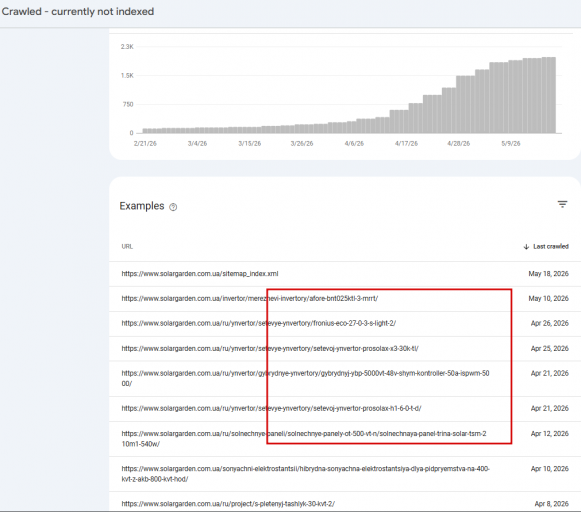Click the 3/26/26 chart date label
This screenshot has height=512, width=581.
[302, 143]
